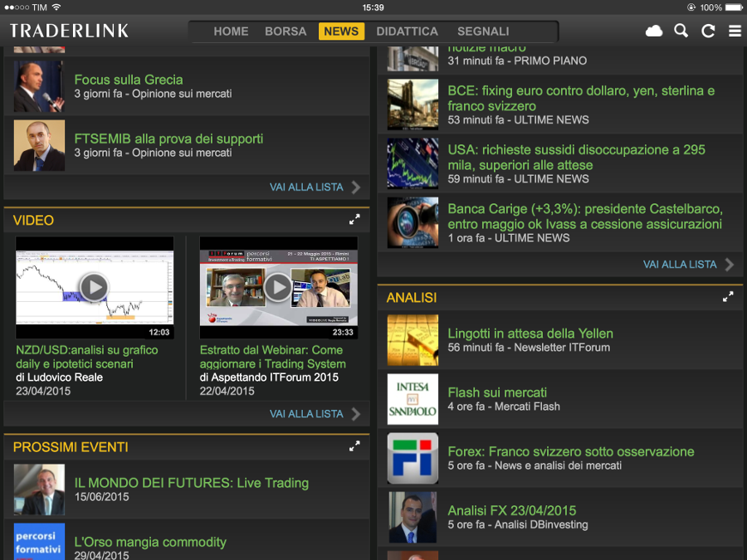Switch to the BORSA tab
Screen dimensions: 747x560
286,32
